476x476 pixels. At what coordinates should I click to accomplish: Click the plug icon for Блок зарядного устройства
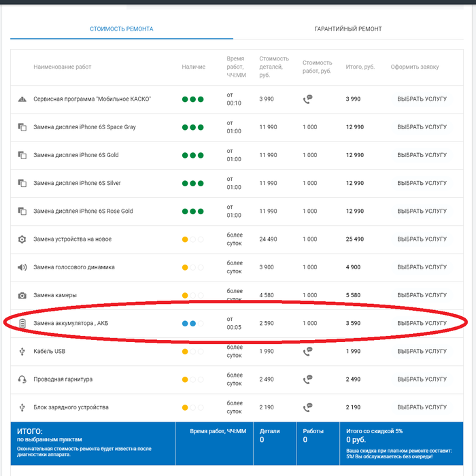click(x=22, y=407)
